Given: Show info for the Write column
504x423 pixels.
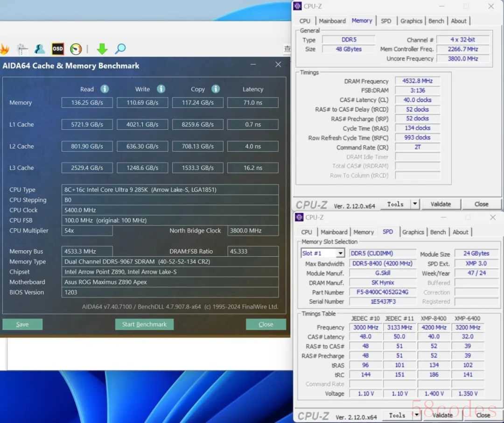Looking at the screenshot, I should (x=161, y=89).
